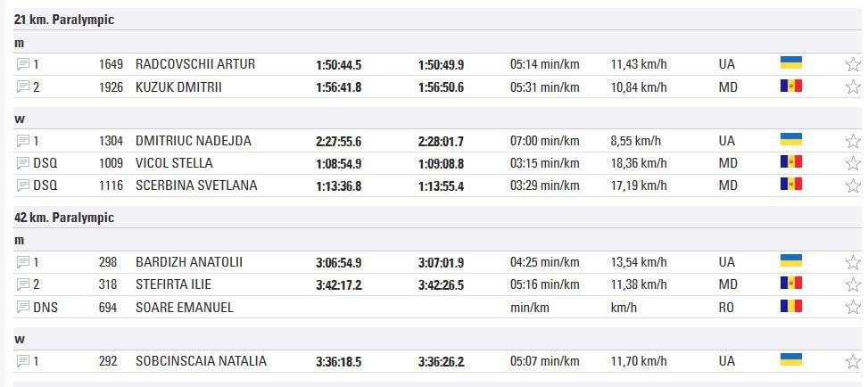Click Ukraine flag in SOBCINSCAIA NATALIA row
Image resolution: width=868 pixels, height=387 pixels.
tap(790, 360)
